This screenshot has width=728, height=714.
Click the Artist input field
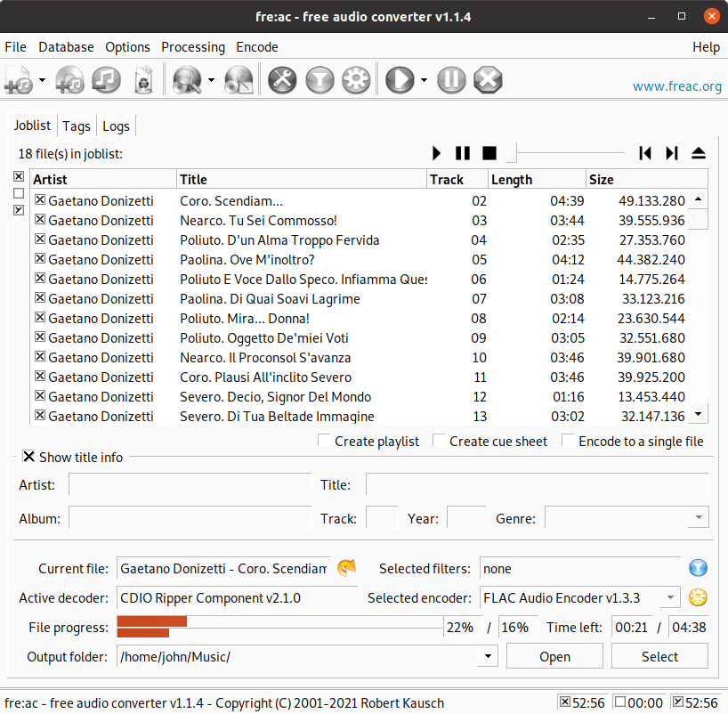click(x=190, y=485)
